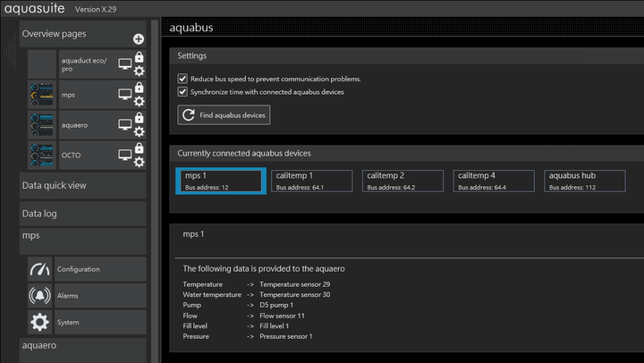Viewport: 644px width, 363px height.
Task: Click the gear icon next to System
Action: 40,323
